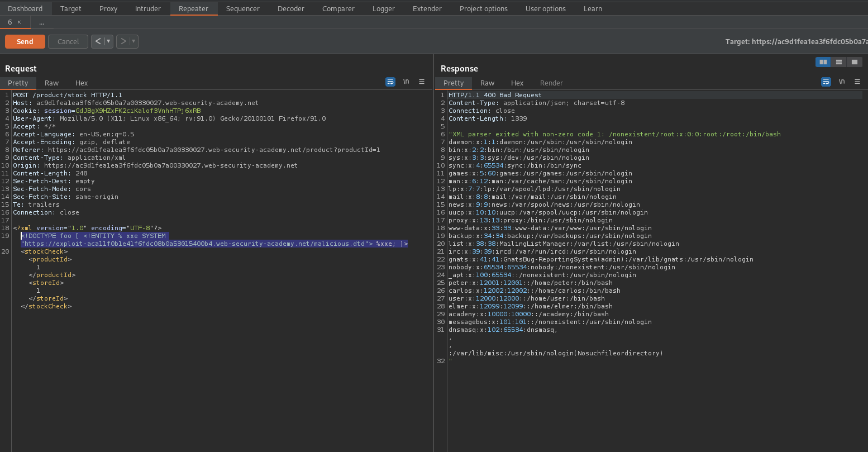This screenshot has width=868, height=452.
Task: Click the orange Send button
Action: (x=25, y=41)
